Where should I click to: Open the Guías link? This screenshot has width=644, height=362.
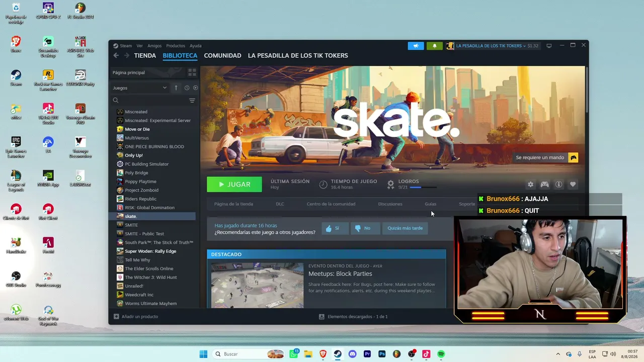430,204
